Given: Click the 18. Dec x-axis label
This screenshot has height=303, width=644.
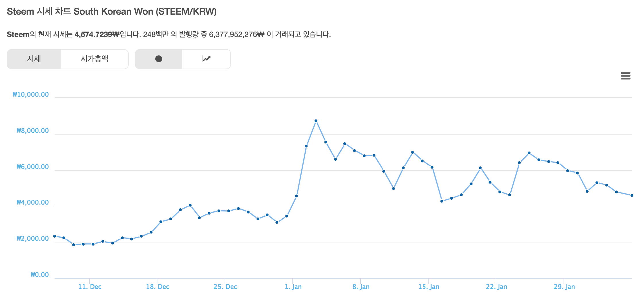Looking at the screenshot, I should 157,287.
